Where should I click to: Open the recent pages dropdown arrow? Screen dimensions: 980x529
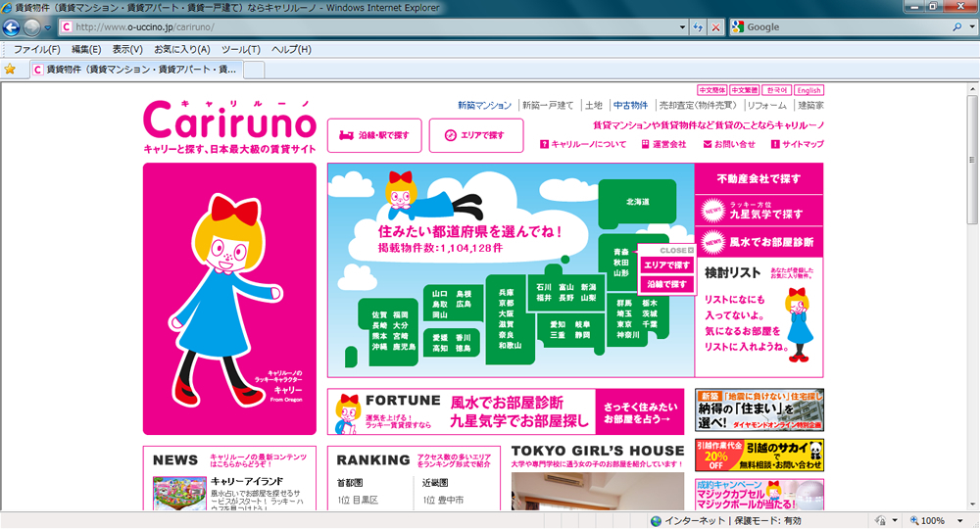(47, 27)
